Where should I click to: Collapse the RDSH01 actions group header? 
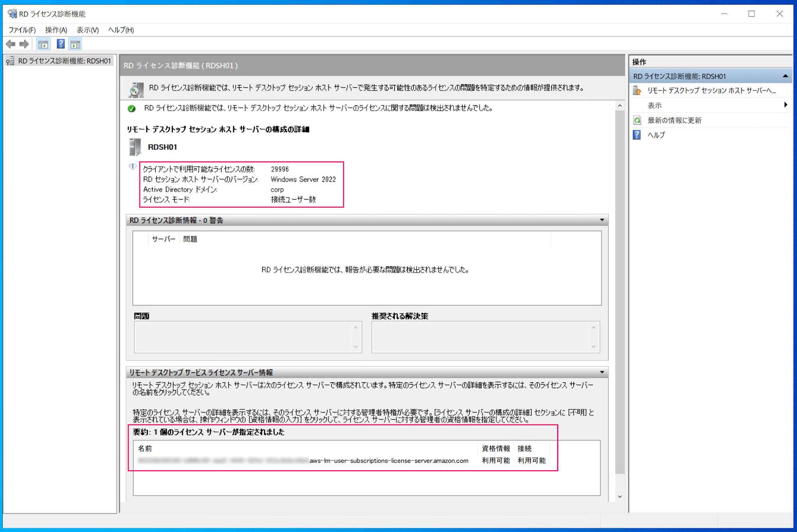[x=785, y=76]
